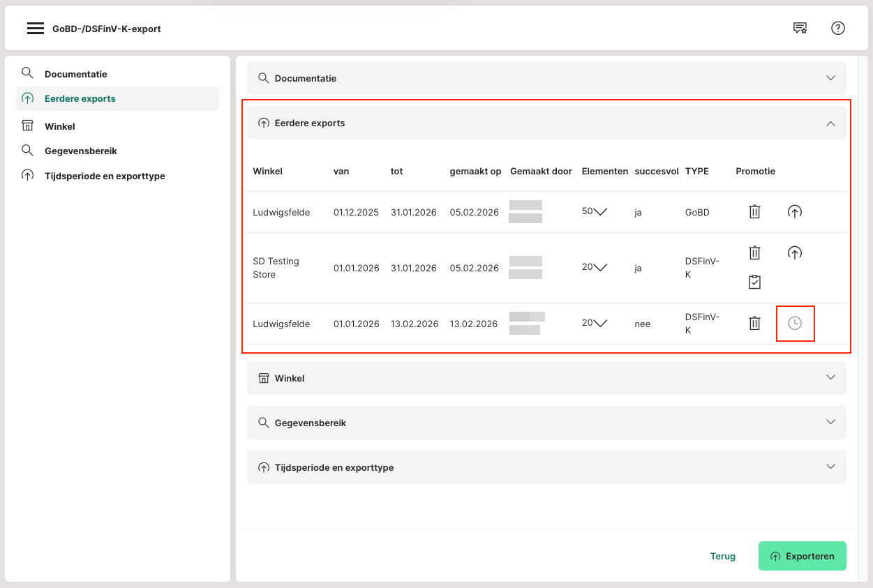Delete the SD Testing Store export
The image size is (873, 588).
point(754,253)
